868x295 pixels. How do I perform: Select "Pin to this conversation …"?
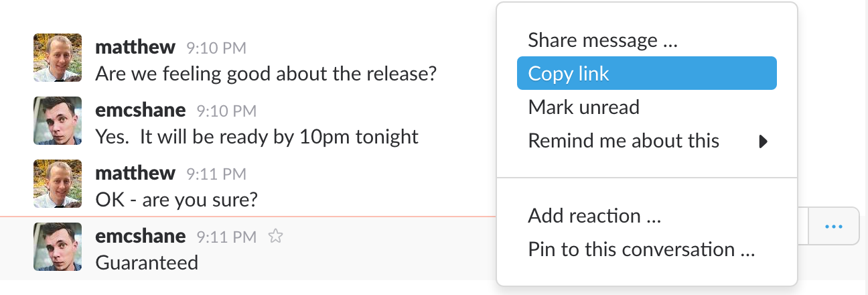(642, 249)
